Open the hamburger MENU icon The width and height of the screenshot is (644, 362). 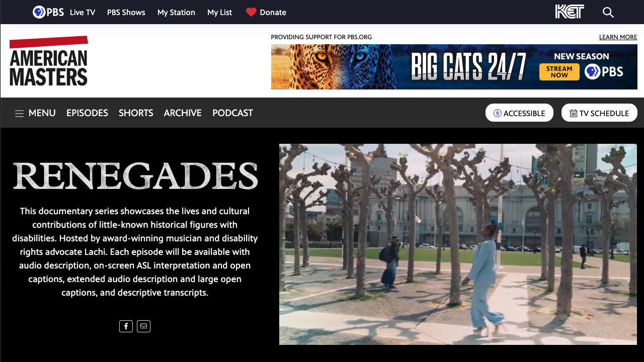pyautogui.click(x=20, y=113)
